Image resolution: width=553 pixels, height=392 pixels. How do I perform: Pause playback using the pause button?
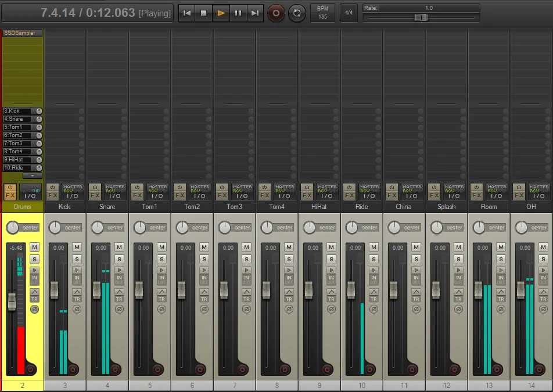pyautogui.click(x=238, y=13)
